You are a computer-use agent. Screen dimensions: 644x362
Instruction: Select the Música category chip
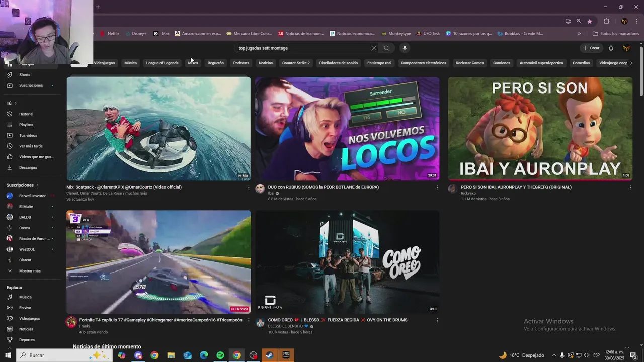click(131, 63)
